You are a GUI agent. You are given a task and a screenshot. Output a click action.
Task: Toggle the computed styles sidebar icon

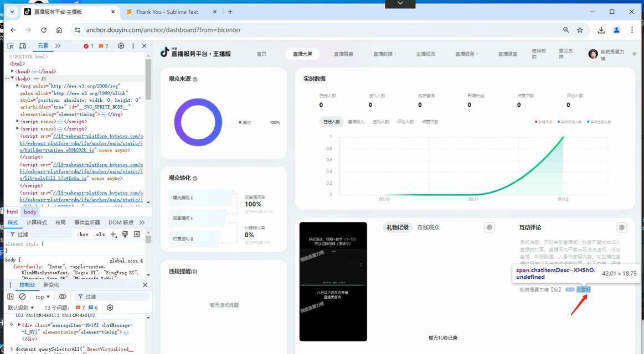[x=137, y=234]
